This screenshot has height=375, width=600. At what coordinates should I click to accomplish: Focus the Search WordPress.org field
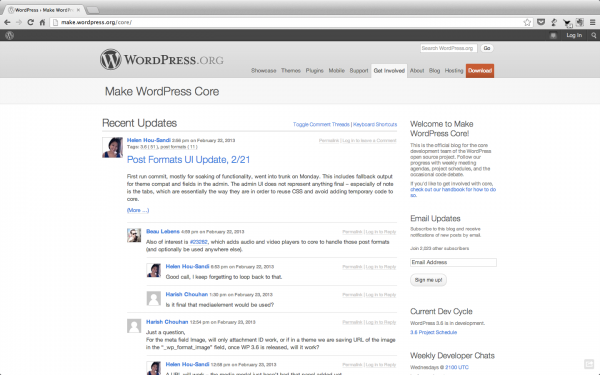pos(448,48)
